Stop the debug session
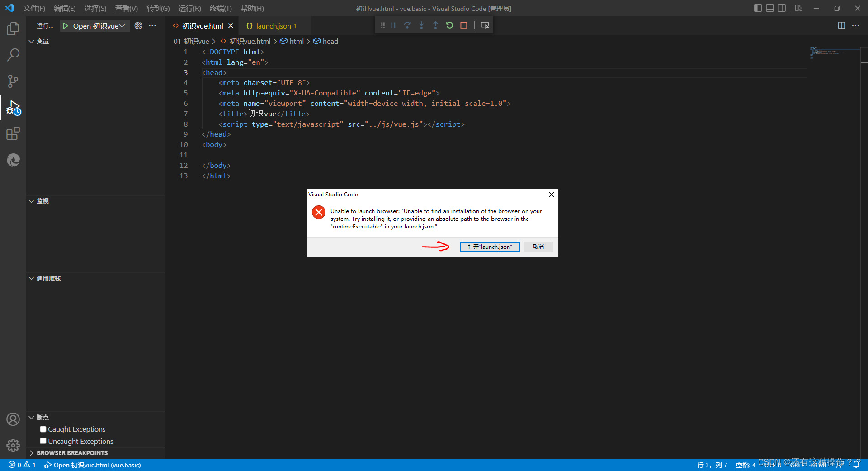Image resolution: width=868 pixels, height=471 pixels. 463,25
